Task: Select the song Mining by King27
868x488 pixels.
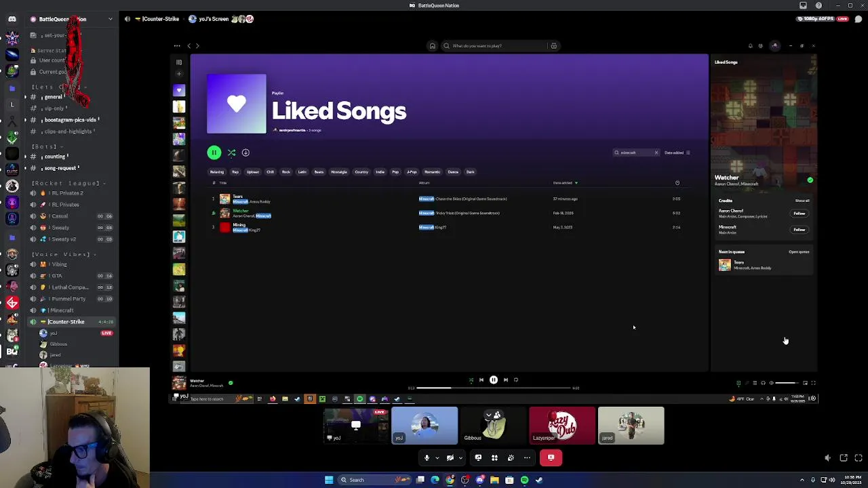Action: (239, 225)
